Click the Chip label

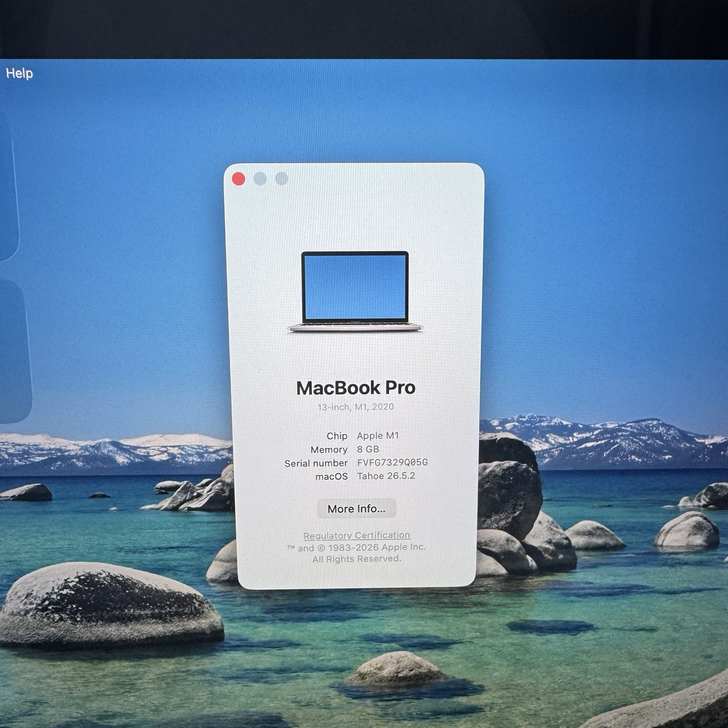pos(337,436)
